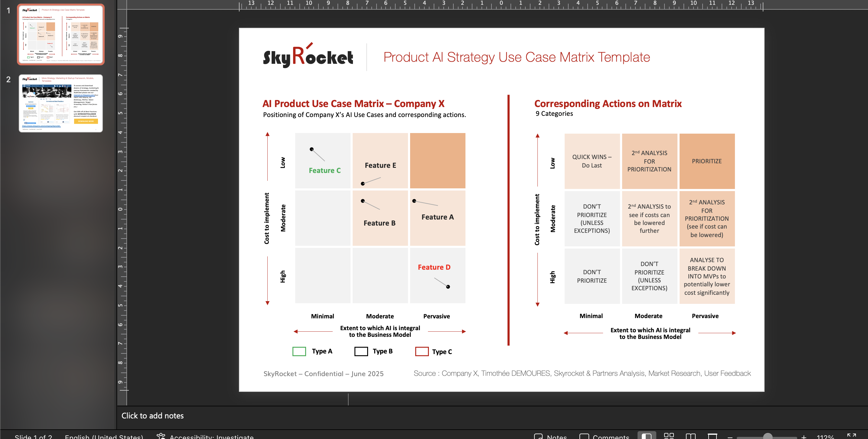Select the Source attribution footer text
This screenshot has height=439, width=868.
tap(582, 373)
